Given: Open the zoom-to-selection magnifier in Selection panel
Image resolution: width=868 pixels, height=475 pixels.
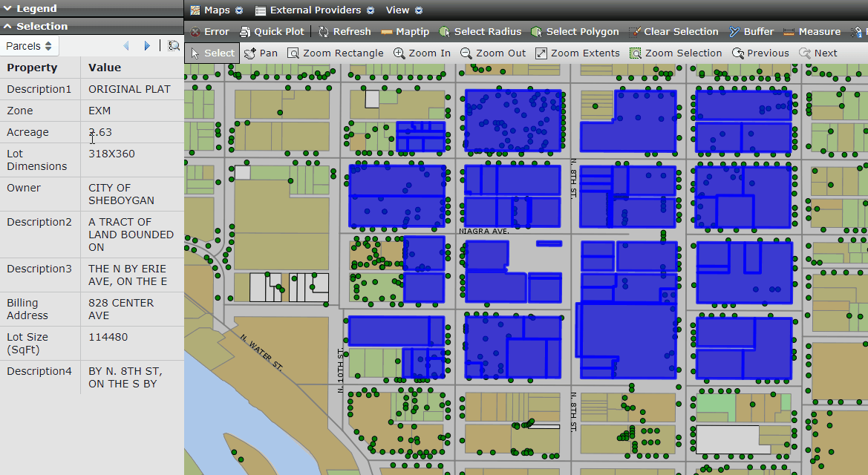Looking at the screenshot, I should tap(173, 45).
